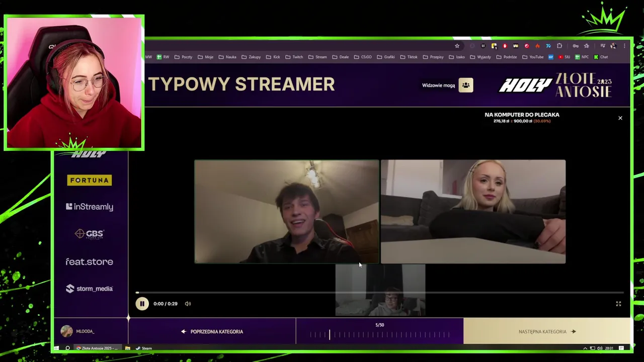
Task: Open the Izako bookmarks folder
Action: tap(457, 57)
